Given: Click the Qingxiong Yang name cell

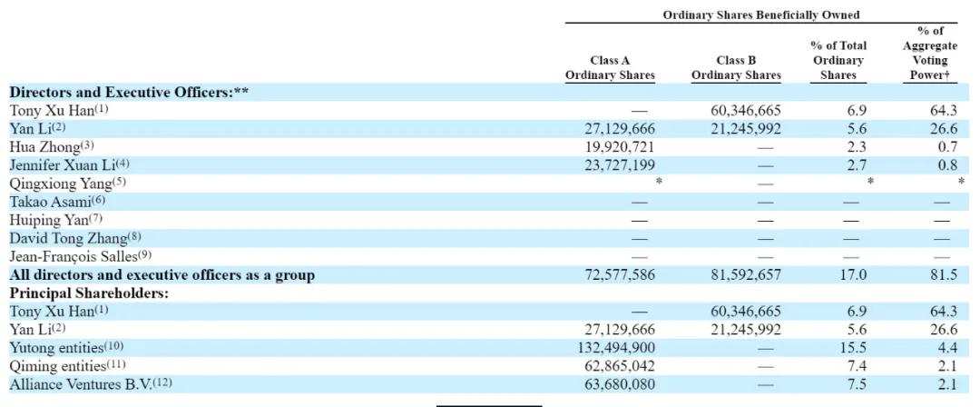Looking at the screenshot, I should 67,184.
